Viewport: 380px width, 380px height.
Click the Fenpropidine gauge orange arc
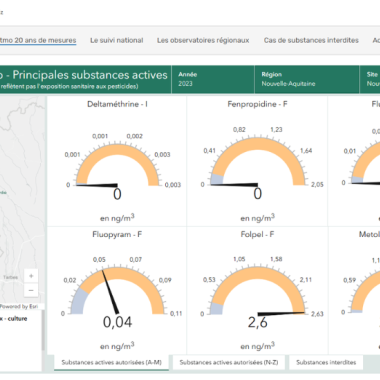[258, 144]
